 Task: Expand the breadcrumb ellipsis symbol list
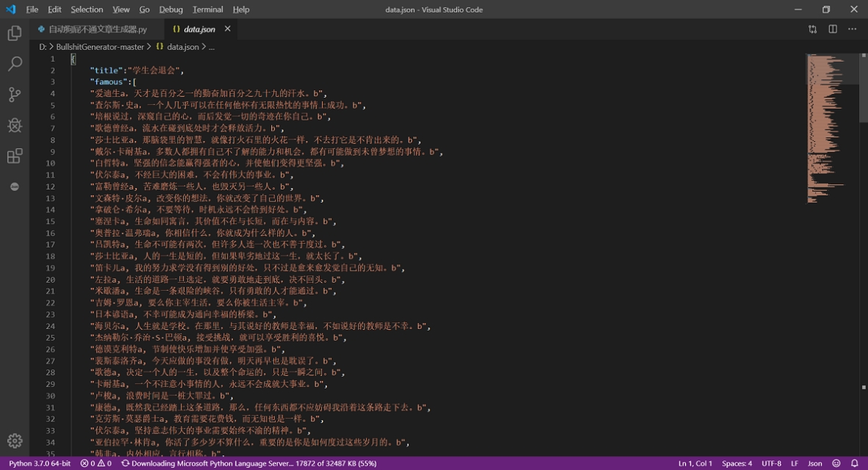click(212, 47)
